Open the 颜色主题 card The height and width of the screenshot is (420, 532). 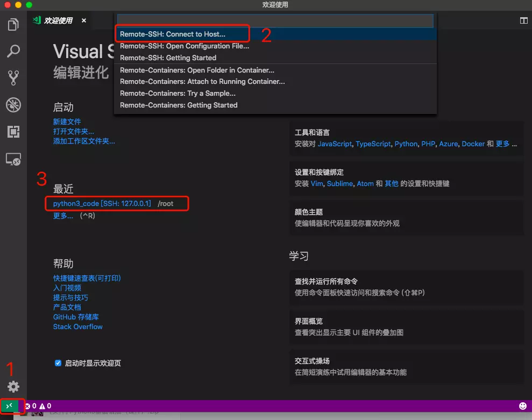(407, 217)
